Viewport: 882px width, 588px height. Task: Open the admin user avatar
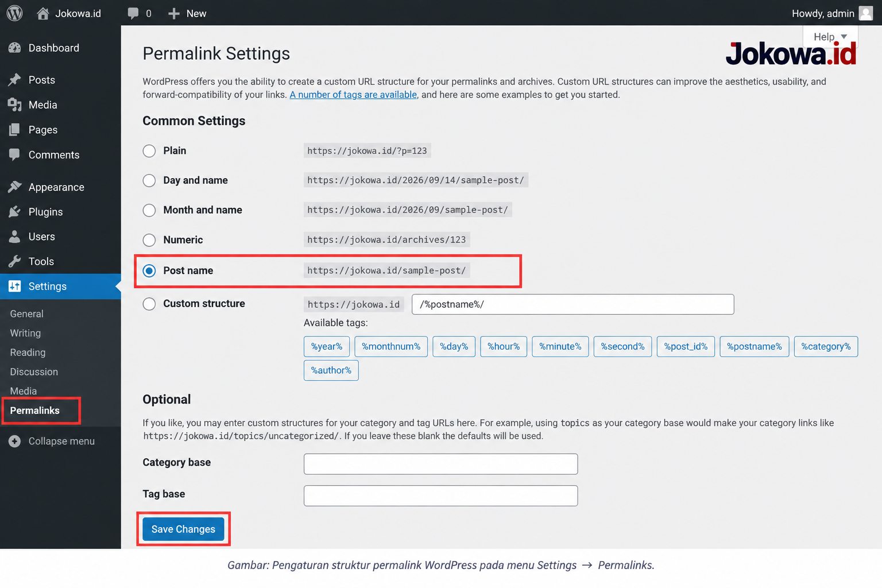pos(866,13)
